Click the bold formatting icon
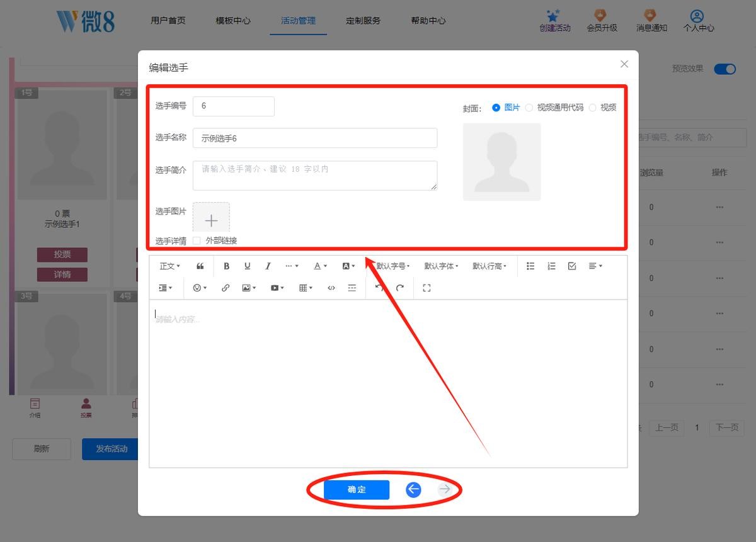 (226, 266)
